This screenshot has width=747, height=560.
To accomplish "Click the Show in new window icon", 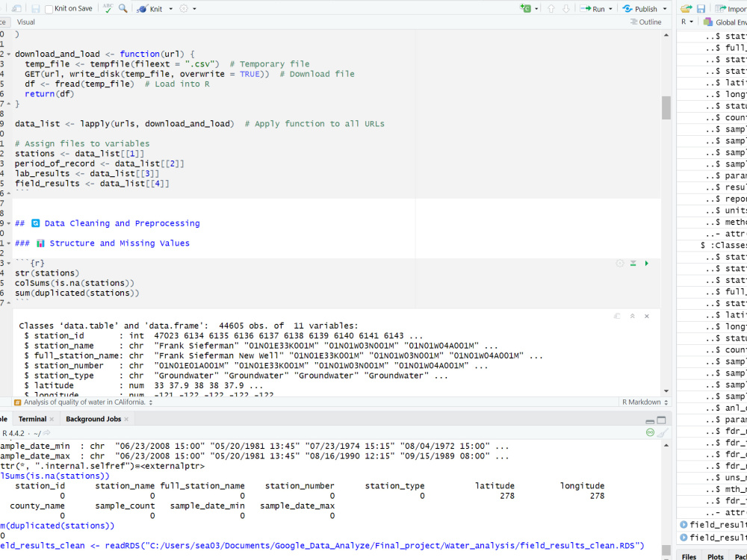I will tap(16, 8).
